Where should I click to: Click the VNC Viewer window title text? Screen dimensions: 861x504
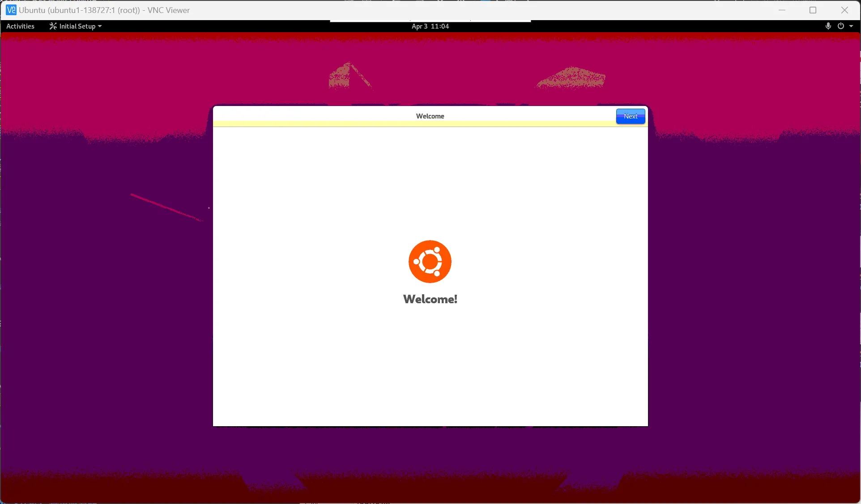pos(104,10)
